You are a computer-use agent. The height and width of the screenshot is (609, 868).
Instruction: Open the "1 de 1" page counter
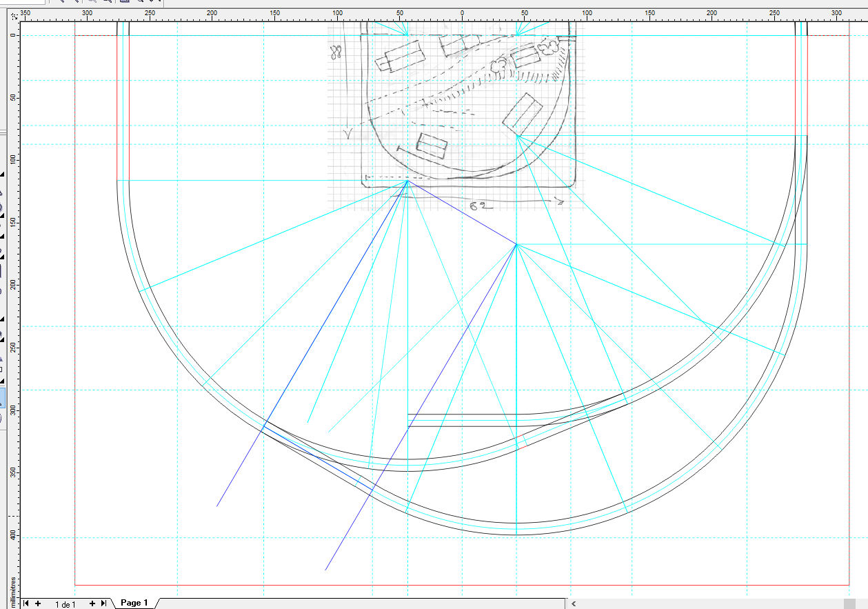click(x=65, y=604)
